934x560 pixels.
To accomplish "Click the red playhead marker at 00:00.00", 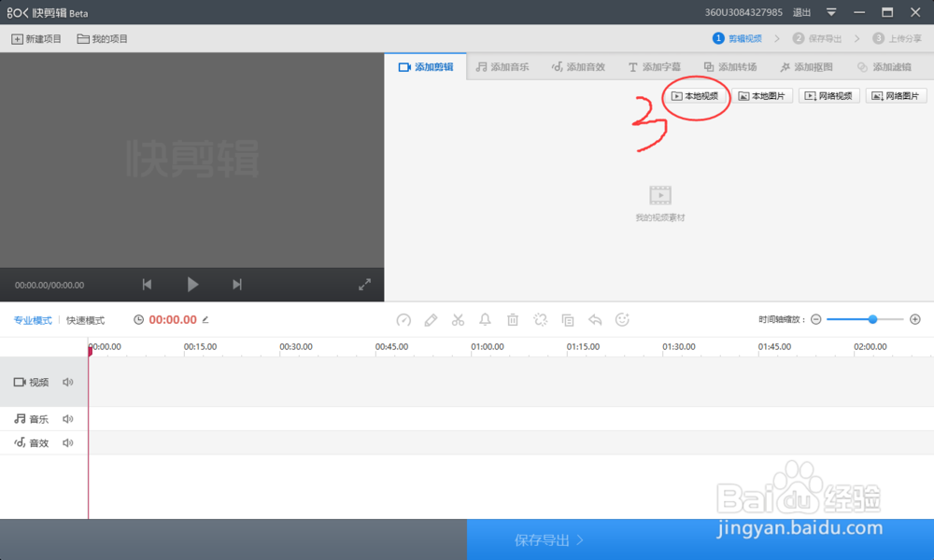I will tap(90, 351).
